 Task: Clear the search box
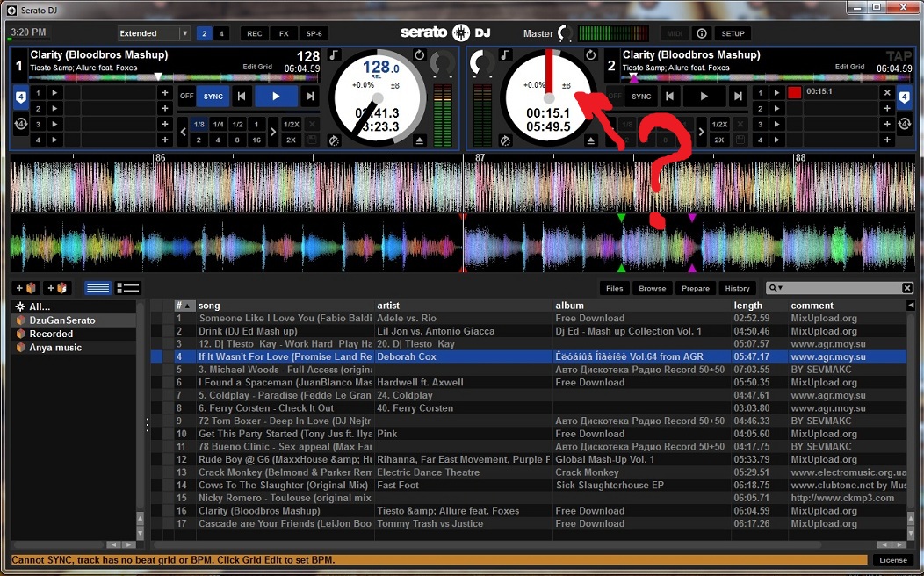907,288
